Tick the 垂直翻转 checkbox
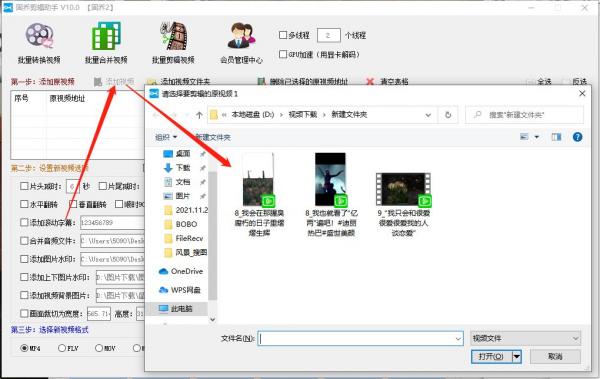Screen dimensions: 600x379 pos(73,204)
